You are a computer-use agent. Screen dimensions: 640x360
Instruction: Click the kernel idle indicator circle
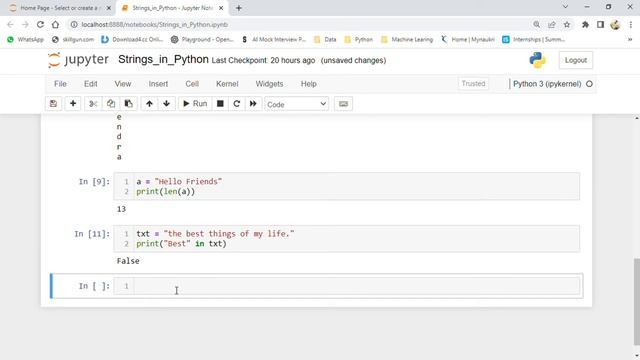589,84
